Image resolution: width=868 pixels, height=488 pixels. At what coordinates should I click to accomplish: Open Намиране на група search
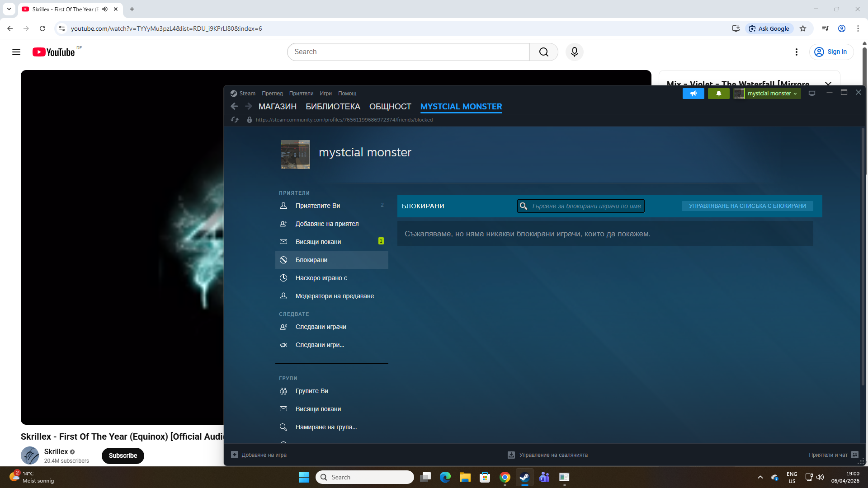(x=331, y=427)
